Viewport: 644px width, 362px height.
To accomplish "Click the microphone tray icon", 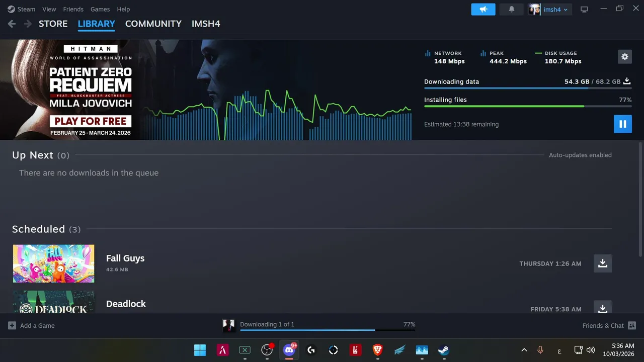I will (x=540, y=350).
